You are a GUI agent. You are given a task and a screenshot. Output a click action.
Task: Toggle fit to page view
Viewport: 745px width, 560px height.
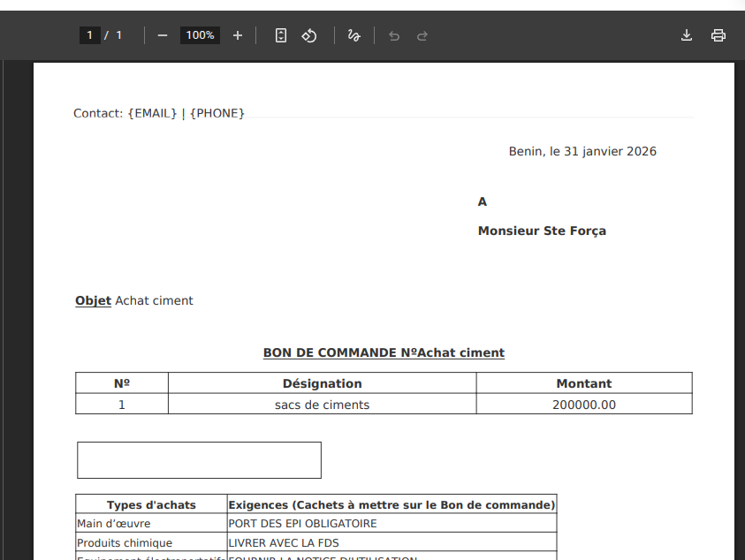[x=281, y=35]
